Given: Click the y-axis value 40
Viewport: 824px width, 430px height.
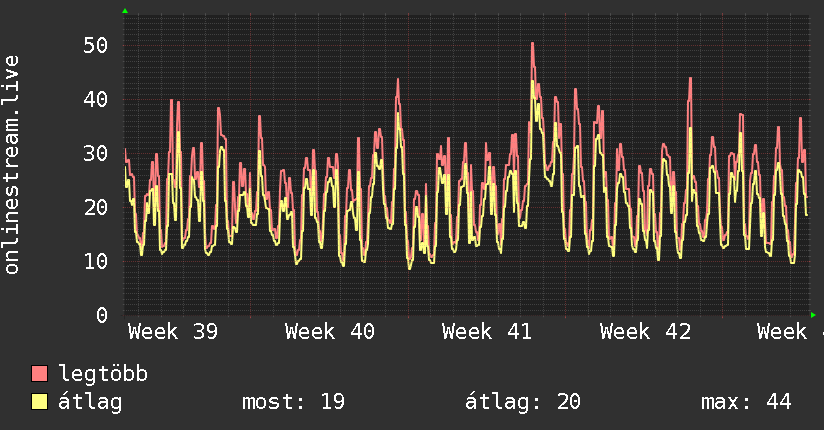Looking at the screenshot, I should pos(96,99).
